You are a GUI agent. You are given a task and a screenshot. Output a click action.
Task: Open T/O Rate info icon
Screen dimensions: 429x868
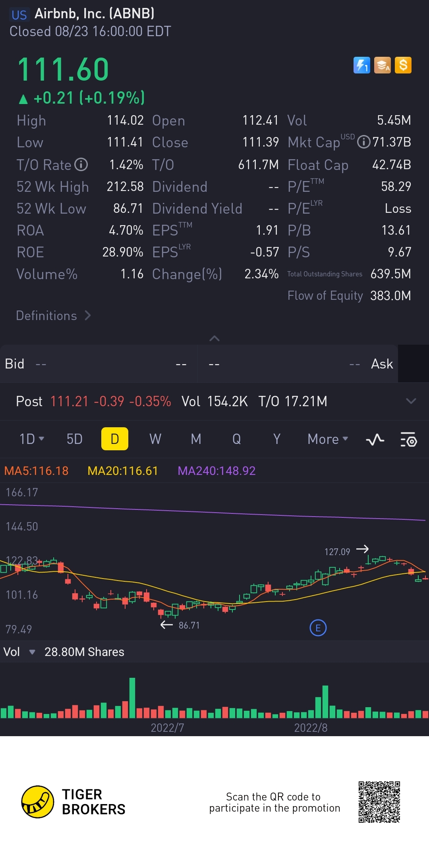point(81,164)
